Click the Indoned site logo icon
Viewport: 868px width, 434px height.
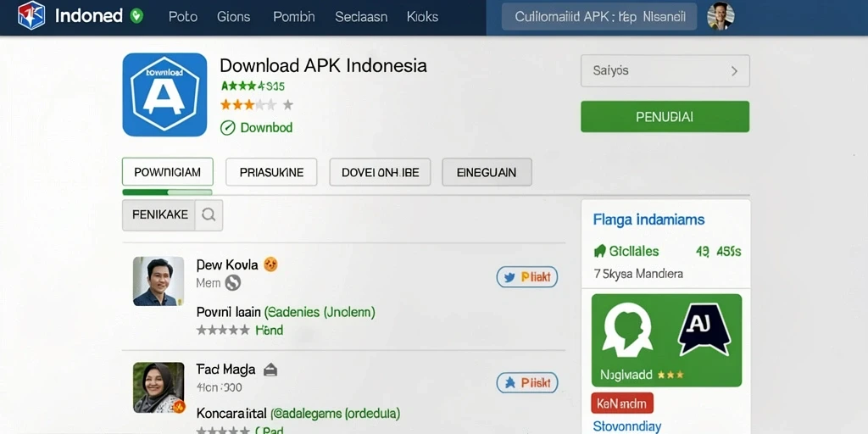[x=31, y=15]
